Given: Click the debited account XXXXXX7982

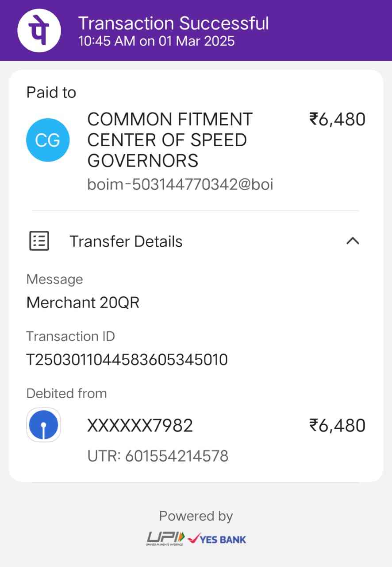Looking at the screenshot, I should [x=140, y=426].
